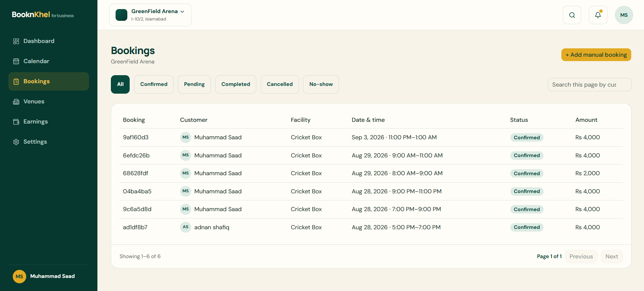The height and width of the screenshot is (291, 644).
Task: Go to Dashboard in the sidebar
Action: pos(49,41)
